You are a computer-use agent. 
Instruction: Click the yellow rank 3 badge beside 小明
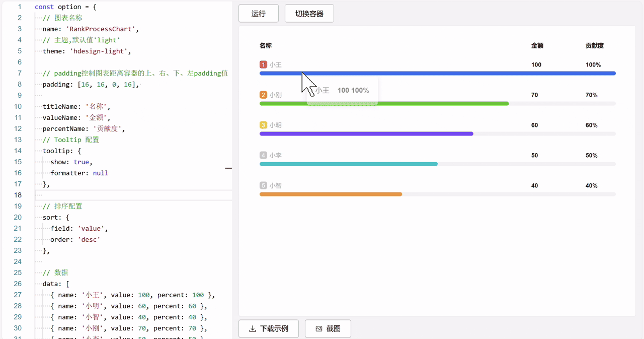[262, 125]
